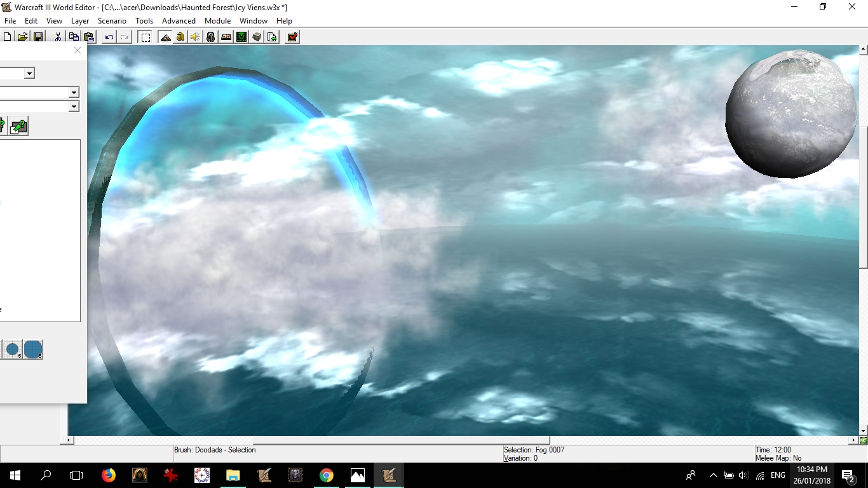Screen dimensions: 868x488
Task: Open the View menu
Action: [54, 21]
